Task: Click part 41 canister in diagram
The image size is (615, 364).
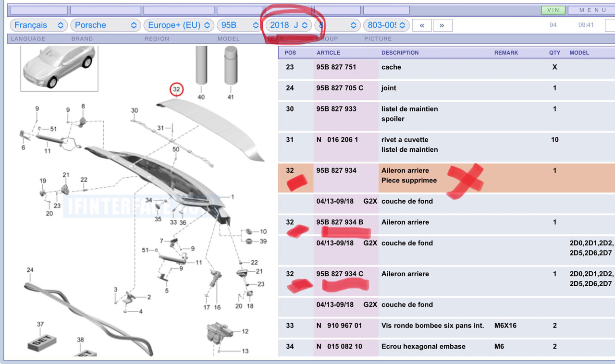Action: point(231,66)
